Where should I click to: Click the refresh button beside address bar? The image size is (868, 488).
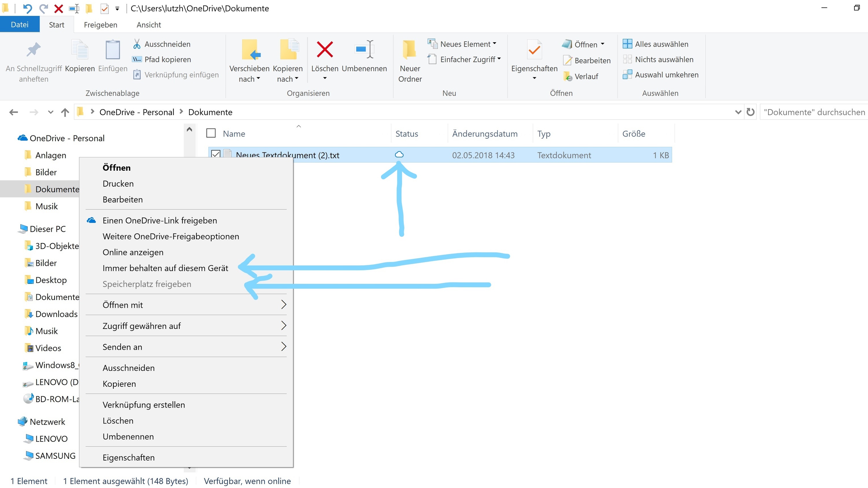click(x=750, y=112)
